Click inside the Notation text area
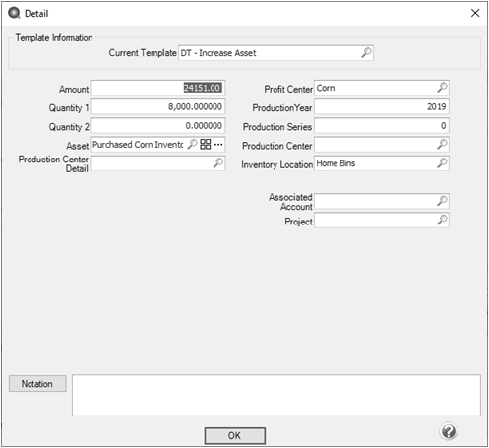 [x=276, y=395]
